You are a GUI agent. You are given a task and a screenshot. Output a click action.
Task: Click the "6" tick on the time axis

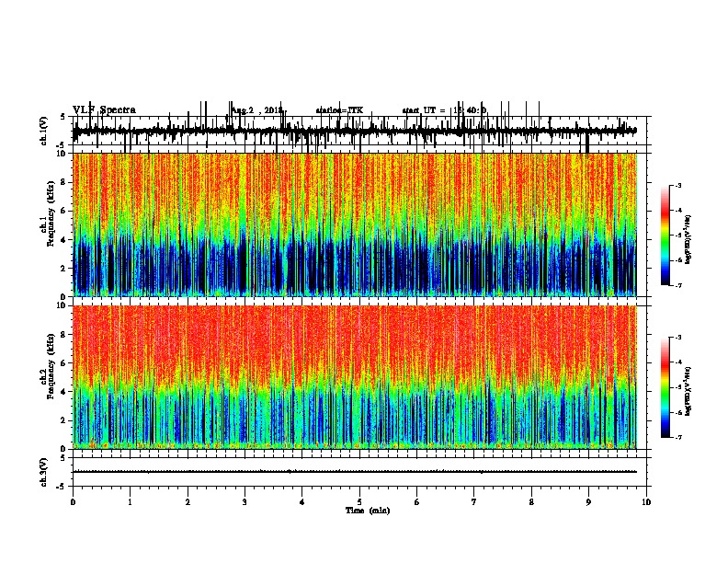(x=417, y=502)
